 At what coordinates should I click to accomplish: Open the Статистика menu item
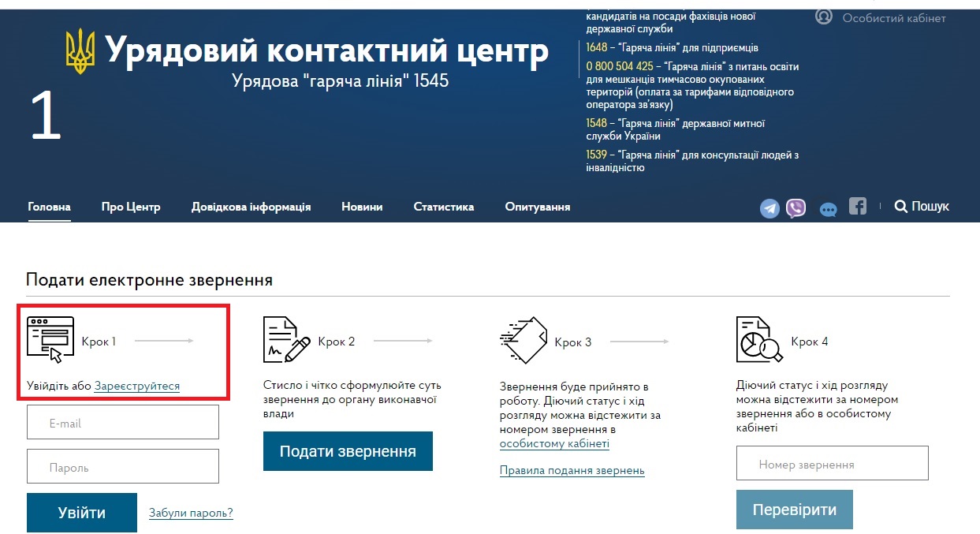(x=443, y=207)
